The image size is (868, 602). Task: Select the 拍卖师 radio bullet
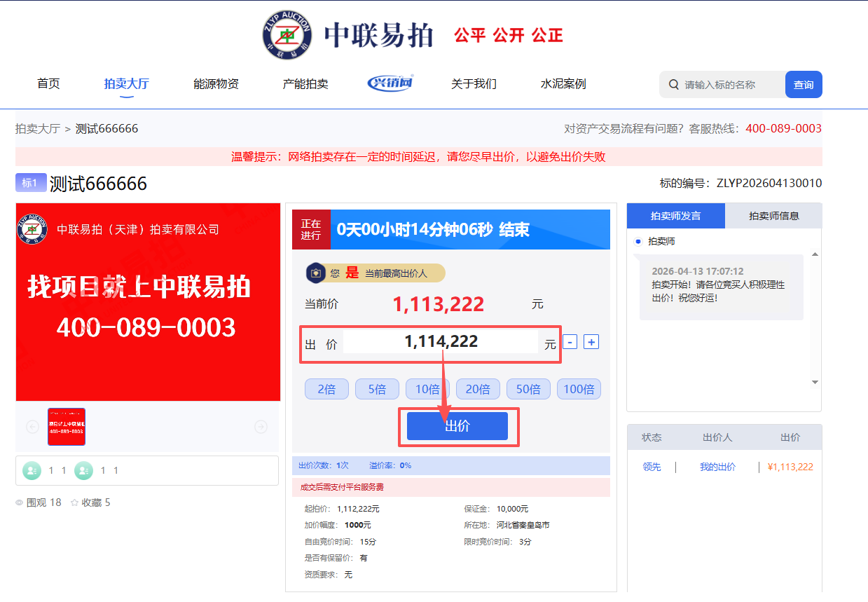click(x=638, y=242)
